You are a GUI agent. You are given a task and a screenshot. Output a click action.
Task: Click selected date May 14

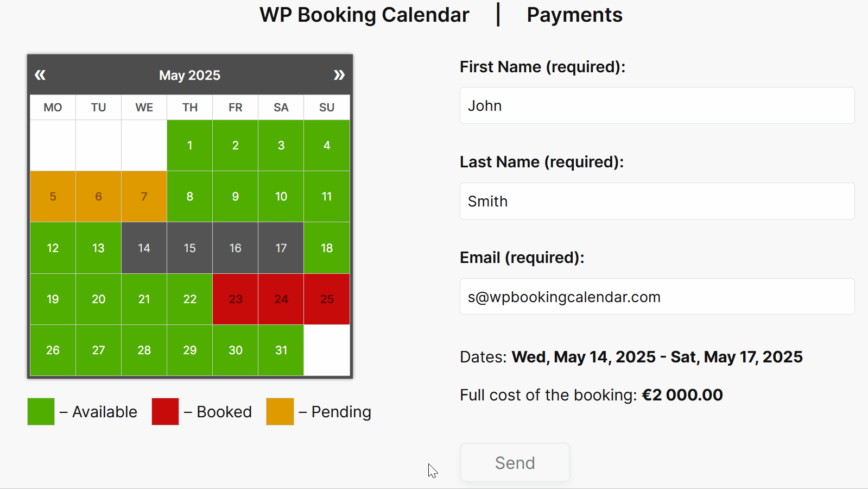144,248
